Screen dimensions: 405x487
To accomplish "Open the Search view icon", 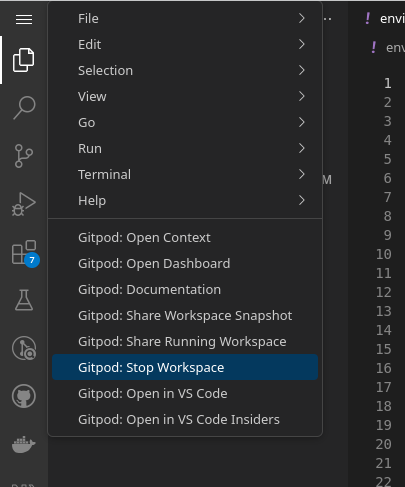I will point(24,108).
